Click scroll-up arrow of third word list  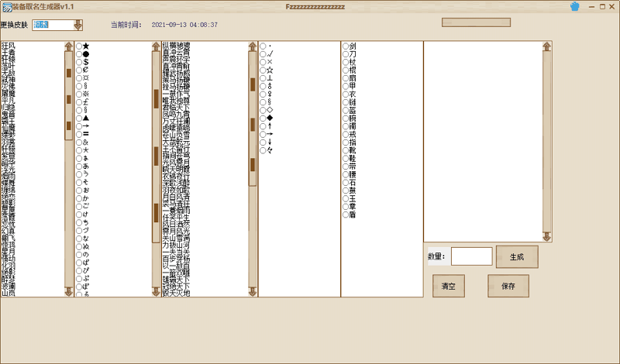253,46
